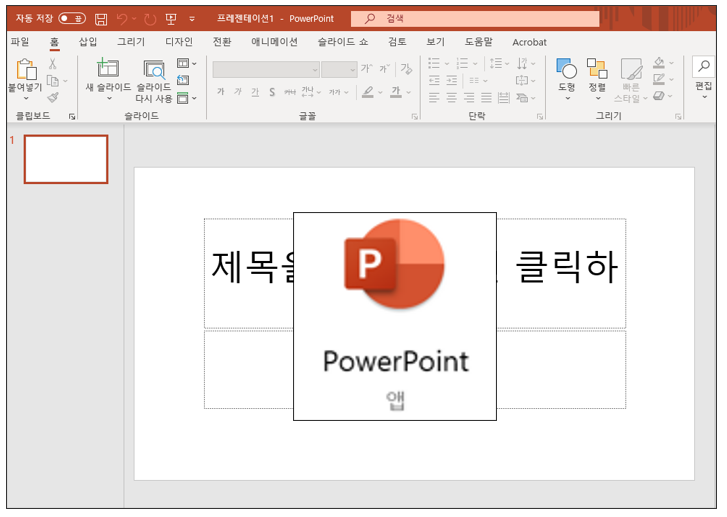Open the 정렬 (Arrange) menu
727x517 pixels.
[597, 79]
